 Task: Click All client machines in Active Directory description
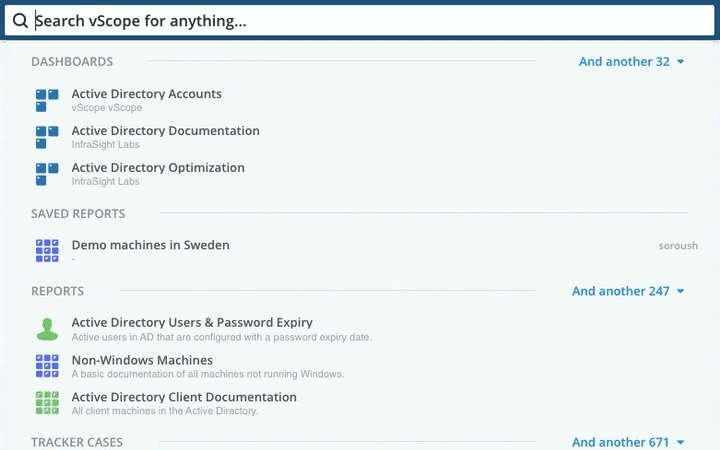coord(164,411)
